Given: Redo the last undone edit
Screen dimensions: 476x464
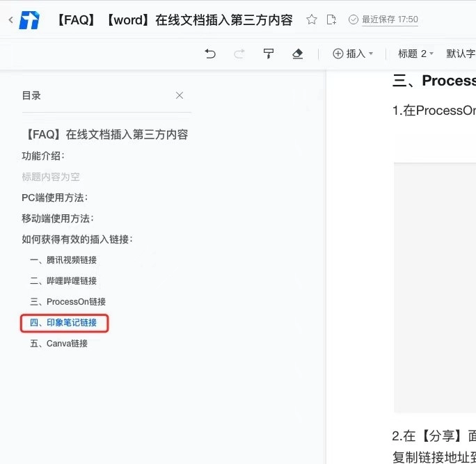Looking at the screenshot, I should point(239,54).
